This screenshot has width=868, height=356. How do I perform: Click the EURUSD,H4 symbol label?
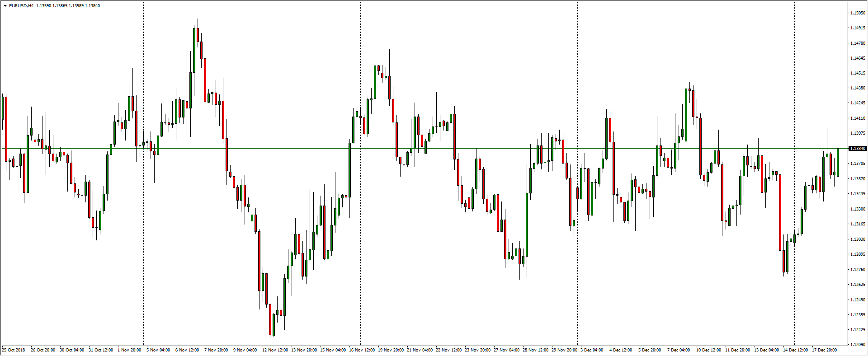(21, 6)
